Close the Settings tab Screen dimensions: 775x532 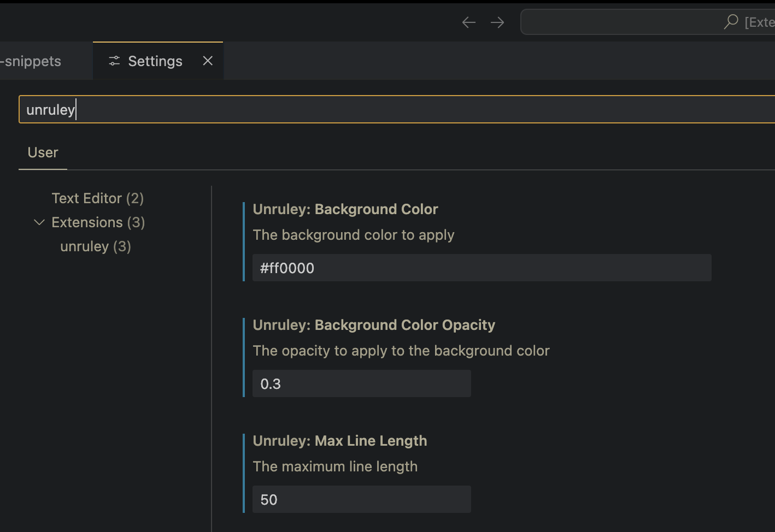pyautogui.click(x=208, y=61)
